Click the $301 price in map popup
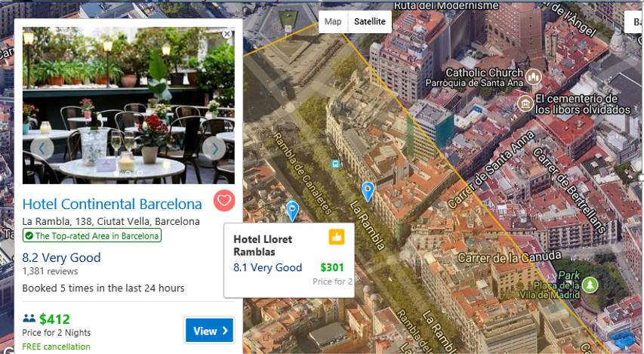The height and width of the screenshot is (354, 644). (332, 267)
